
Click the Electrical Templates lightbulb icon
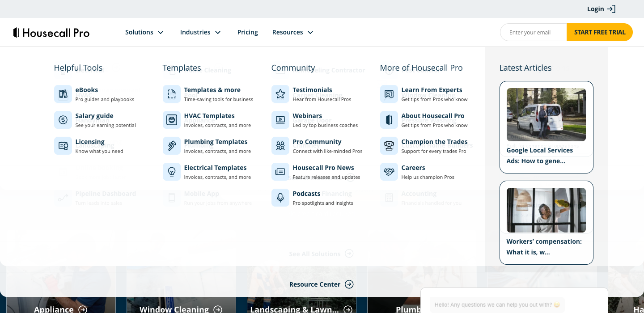[x=172, y=172]
